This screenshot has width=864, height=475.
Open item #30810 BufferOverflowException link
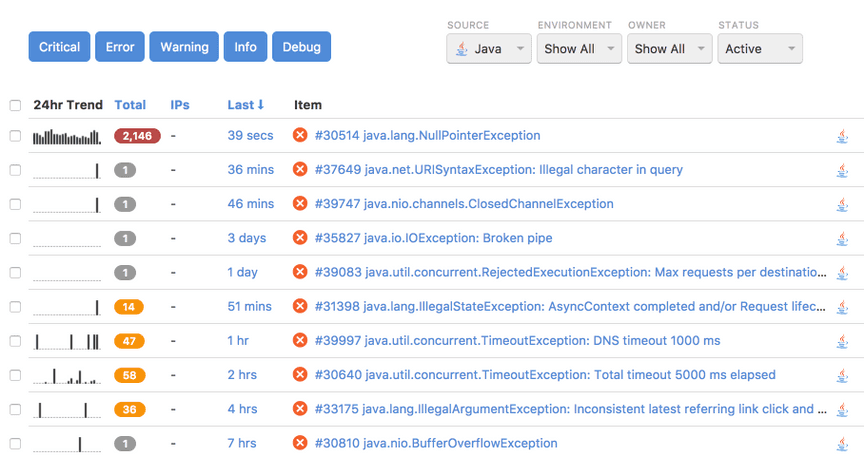(x=436, y=443)
